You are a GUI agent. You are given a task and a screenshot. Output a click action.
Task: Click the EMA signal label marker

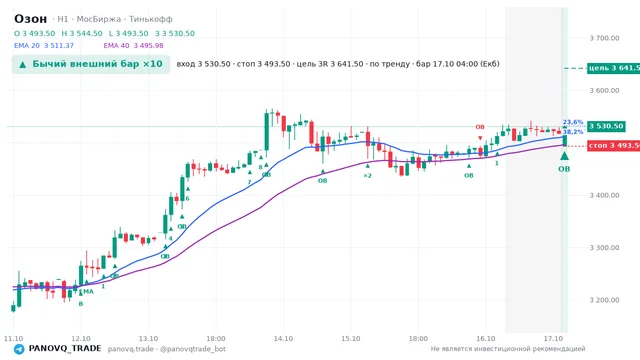coord(87,291)
